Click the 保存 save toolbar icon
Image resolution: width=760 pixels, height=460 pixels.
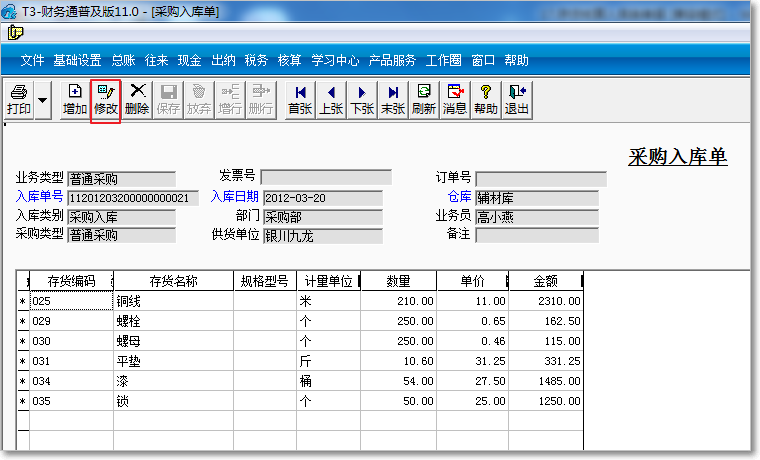pyautogui.click(x=168, y=99)
